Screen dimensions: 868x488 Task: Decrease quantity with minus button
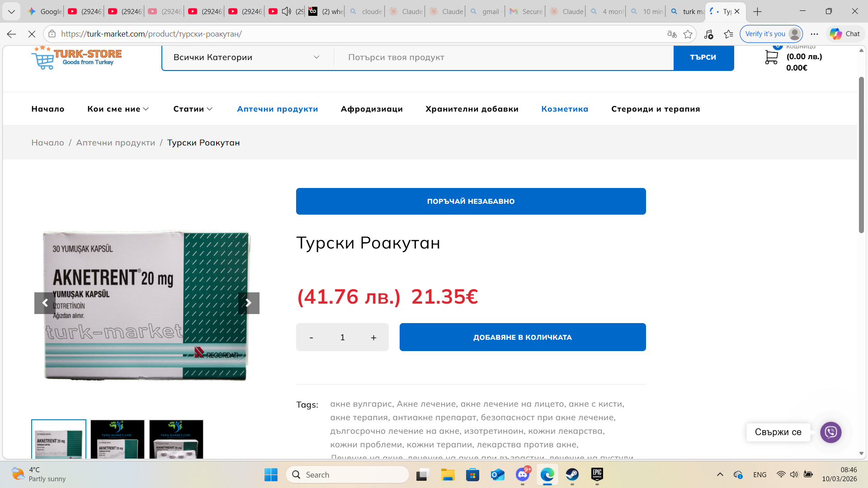point(311,338)
